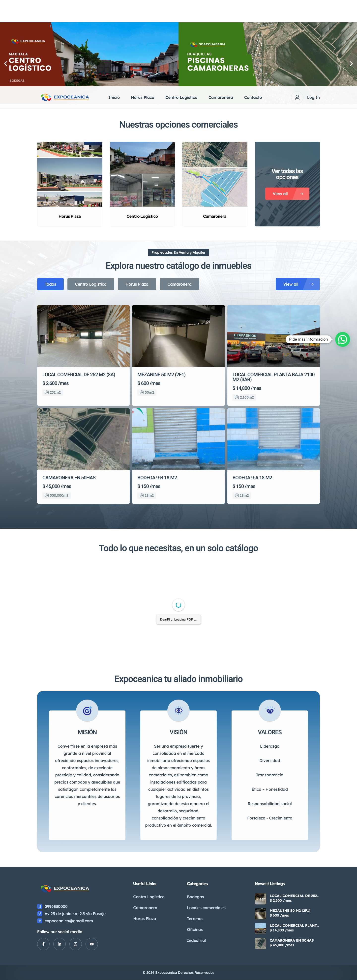Open the YouTube social icon in the footer

point(92,944)
